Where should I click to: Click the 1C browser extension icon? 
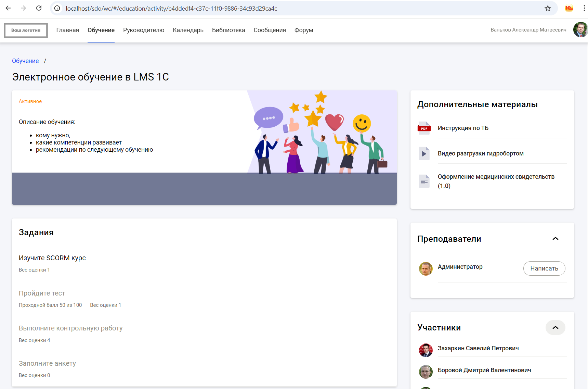tap(569, 9)
